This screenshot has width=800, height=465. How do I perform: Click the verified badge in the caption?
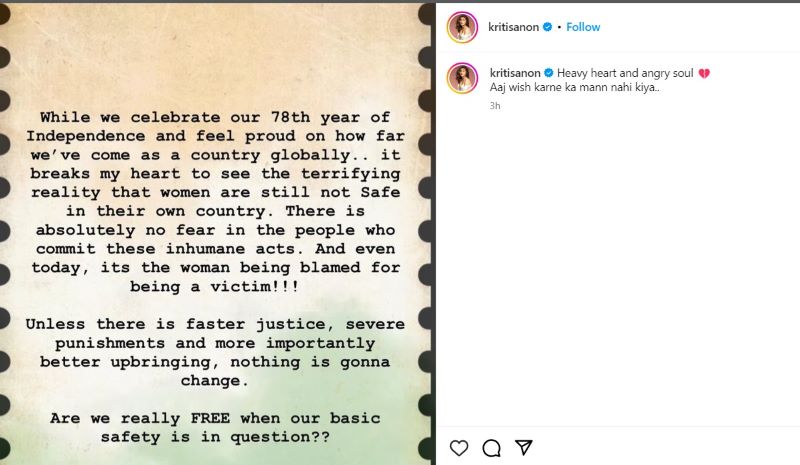coord(547,73)
